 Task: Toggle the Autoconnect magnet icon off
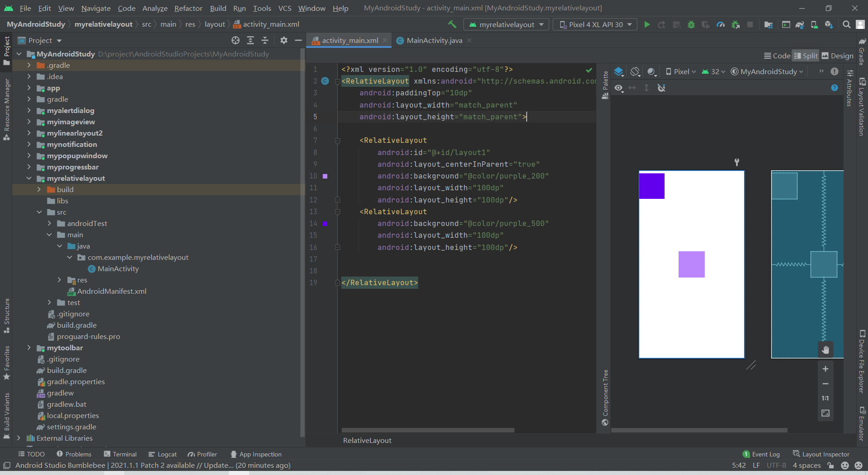(x=661, y=88)
